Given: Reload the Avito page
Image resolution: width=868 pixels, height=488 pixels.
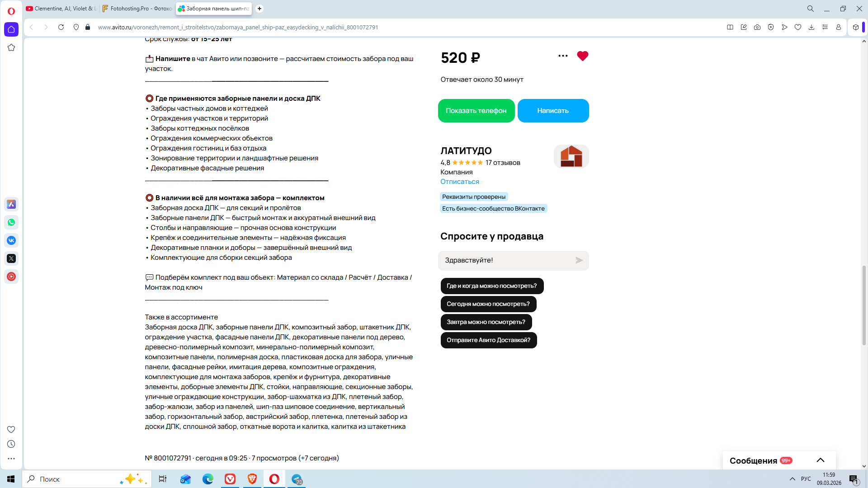Looking at the screenshot, I should [61, 27].
